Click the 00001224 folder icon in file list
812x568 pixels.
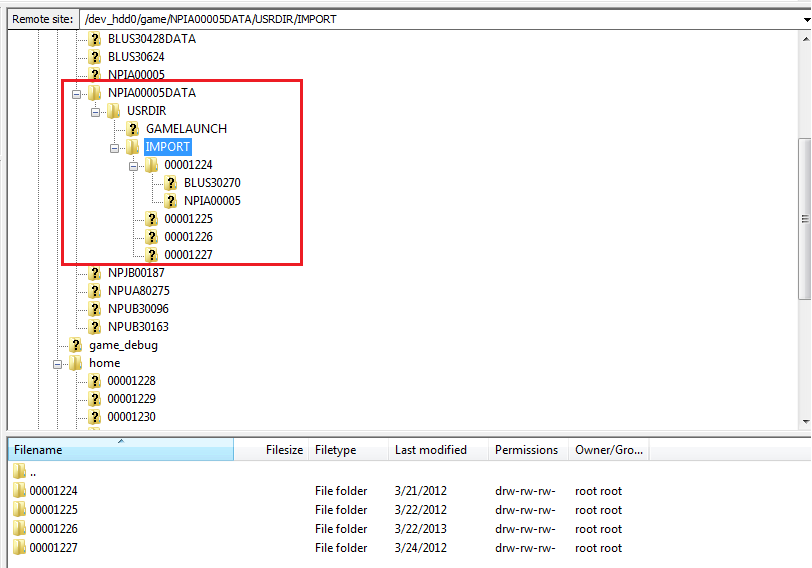pos(19,490)
